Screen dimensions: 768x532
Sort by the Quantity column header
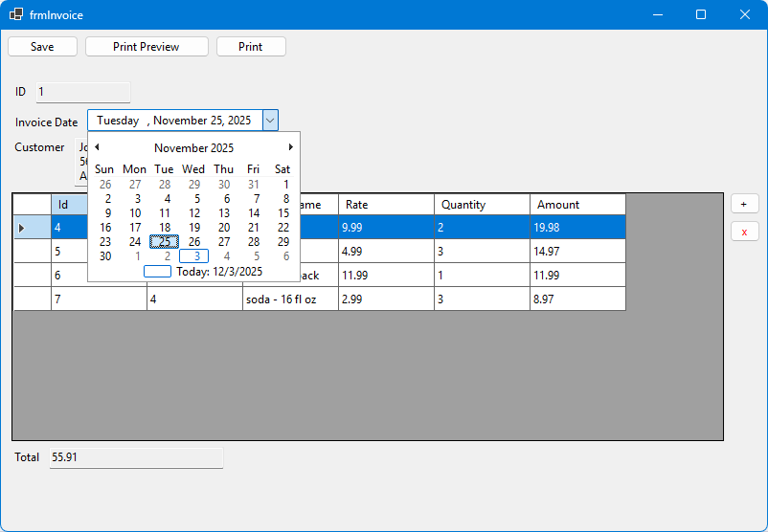click(481, 205)
